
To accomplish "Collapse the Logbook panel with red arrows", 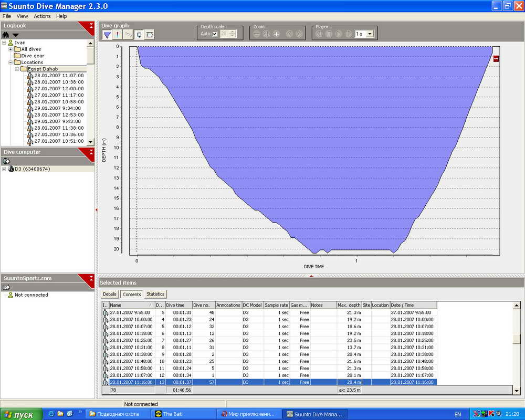I will pos(91,25).
